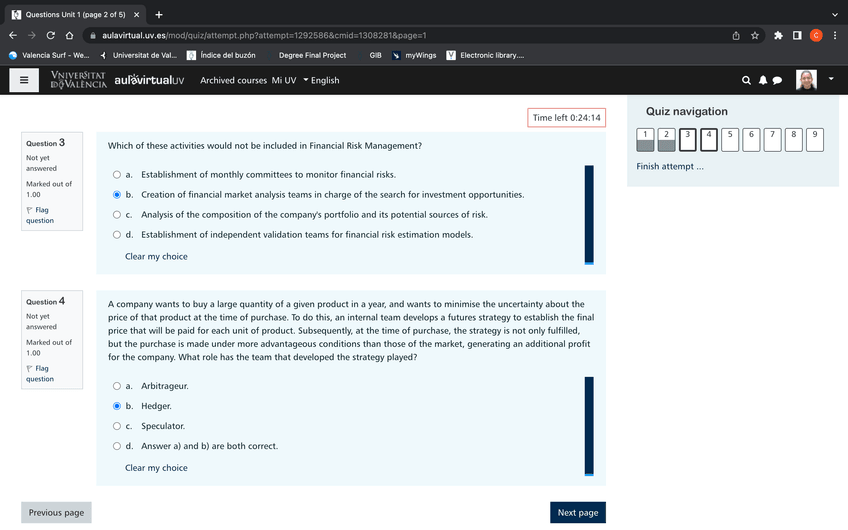Open Archived courses menu
Image resolution: width=848 pixels, height=530 pixels.
tap(233, 80)
